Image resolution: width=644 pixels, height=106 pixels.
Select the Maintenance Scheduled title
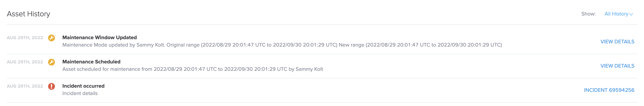click(91, 62)
